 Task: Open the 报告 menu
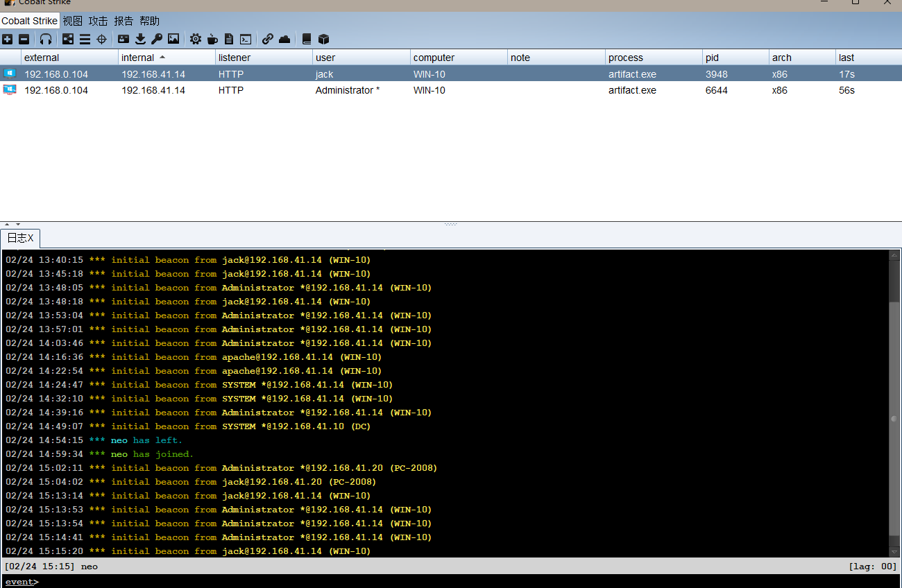(124, 21)
